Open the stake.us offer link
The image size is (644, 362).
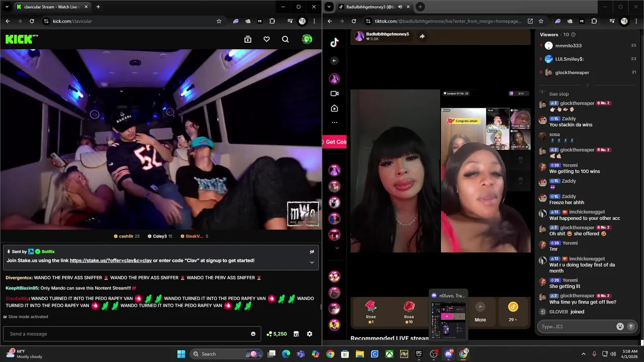point(111,260)
